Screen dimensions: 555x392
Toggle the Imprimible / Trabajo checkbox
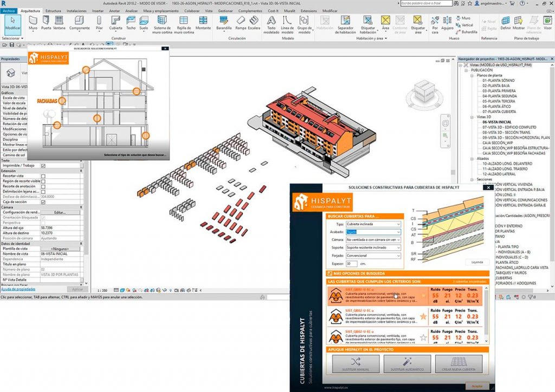[43, 166]
